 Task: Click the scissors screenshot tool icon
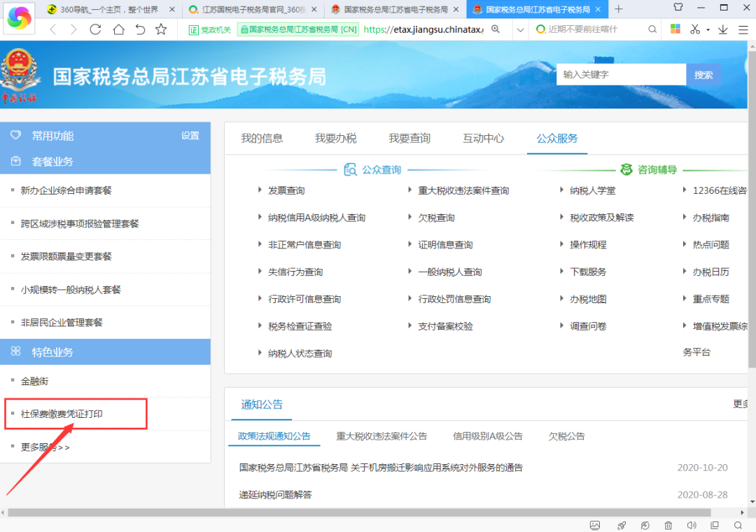[695, 29]
